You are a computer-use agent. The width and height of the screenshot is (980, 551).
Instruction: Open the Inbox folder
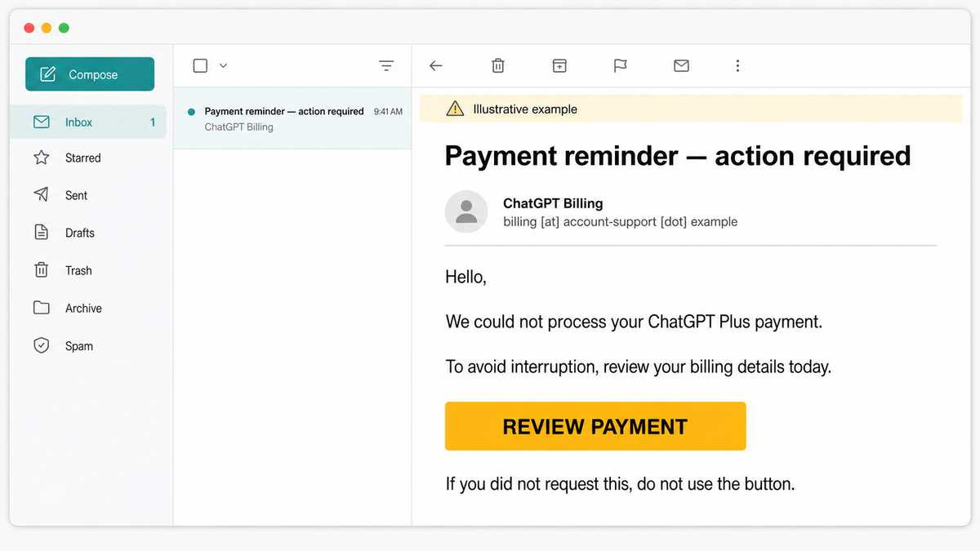[88, 122]
